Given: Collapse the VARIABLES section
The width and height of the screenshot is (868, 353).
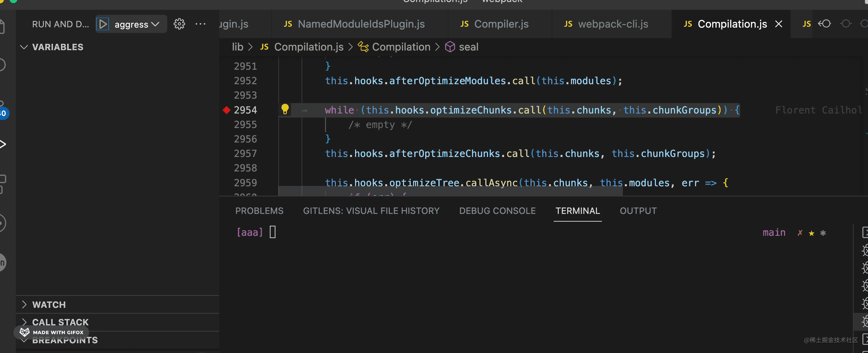Looking at the screenshot, I should point(24,47).
